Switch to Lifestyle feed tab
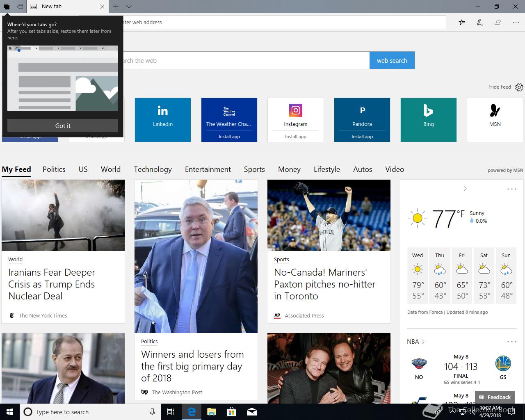Screen dimensions: 525x420 tap(327, 169)
